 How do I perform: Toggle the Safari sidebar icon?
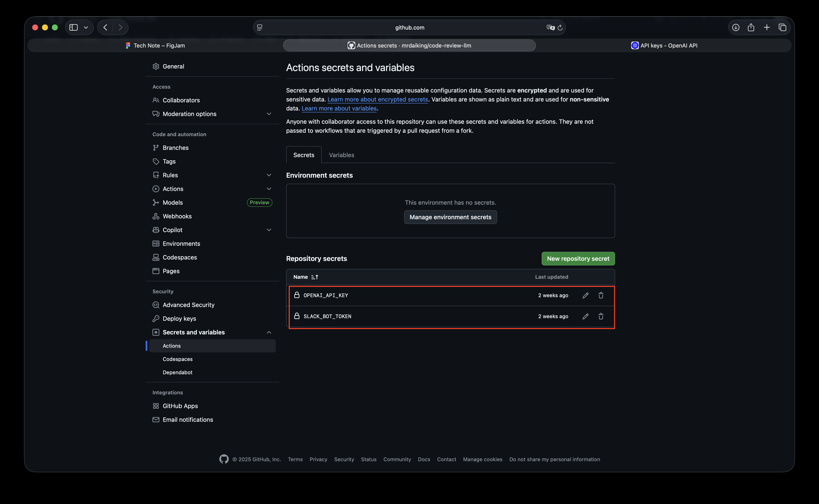coord(74,27)
